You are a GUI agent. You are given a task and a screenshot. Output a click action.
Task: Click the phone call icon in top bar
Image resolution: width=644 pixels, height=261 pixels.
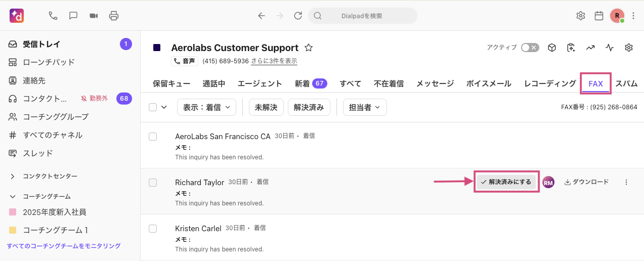53,16
